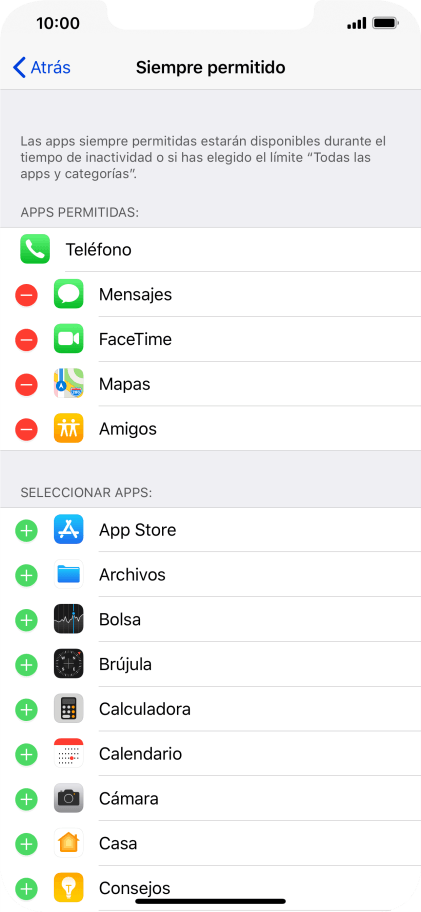Tap the green plus next to Archivos
The width and height of the screenshot is (421, 912).
[x=26, y=575]
